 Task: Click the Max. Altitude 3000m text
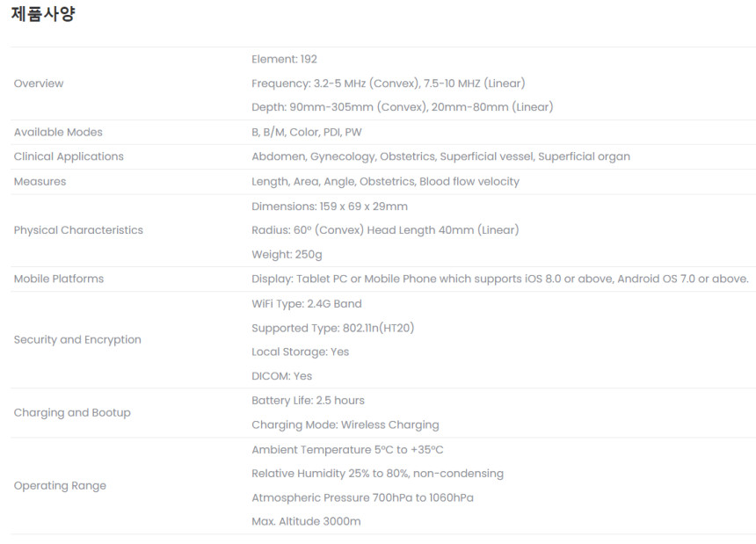[306, 521]
